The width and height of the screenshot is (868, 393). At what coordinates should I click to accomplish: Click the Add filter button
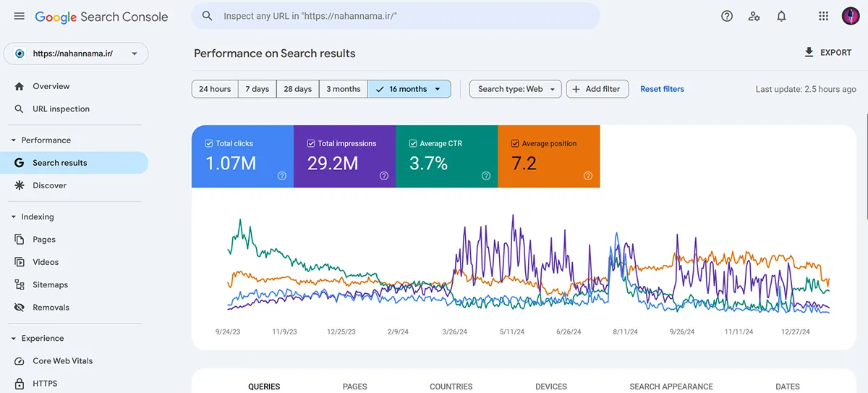point(597,89)
